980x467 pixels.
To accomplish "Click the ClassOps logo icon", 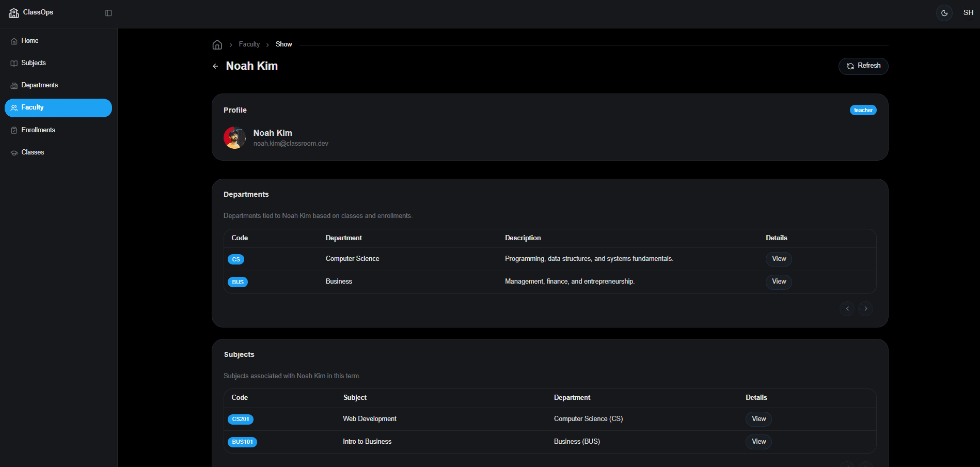I will pyautogui.click(x=14, y=13).
